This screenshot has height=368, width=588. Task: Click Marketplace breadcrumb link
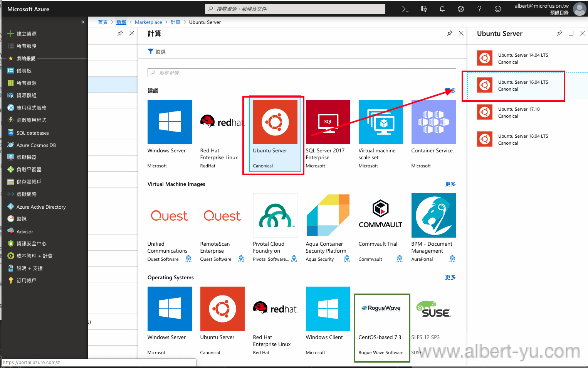[x=148, y=22]
